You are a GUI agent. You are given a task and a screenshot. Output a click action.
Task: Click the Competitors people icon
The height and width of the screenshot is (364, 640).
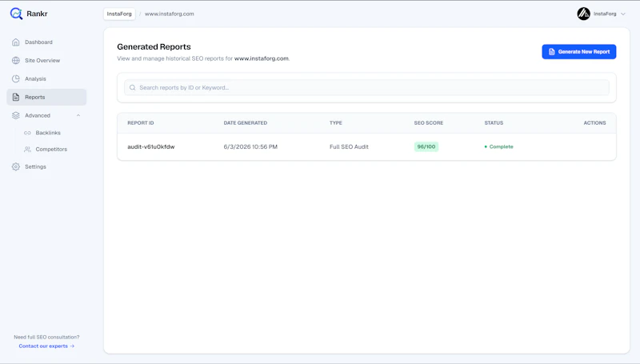point(27,150)
